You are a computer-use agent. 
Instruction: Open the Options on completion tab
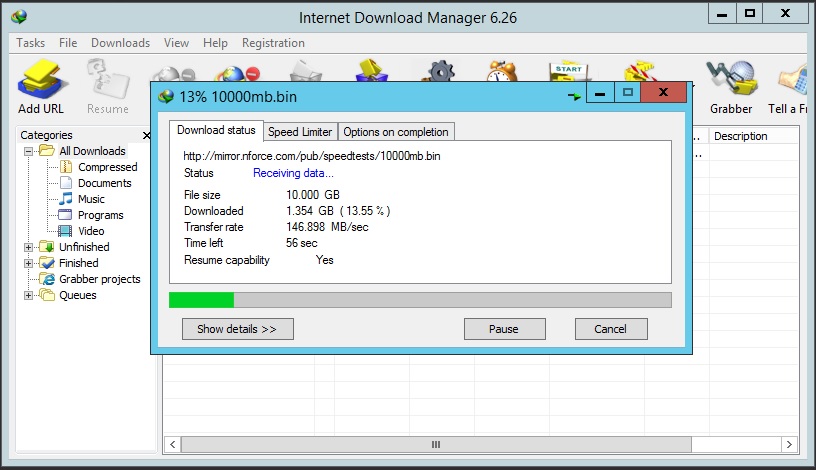tap(396, 132)
